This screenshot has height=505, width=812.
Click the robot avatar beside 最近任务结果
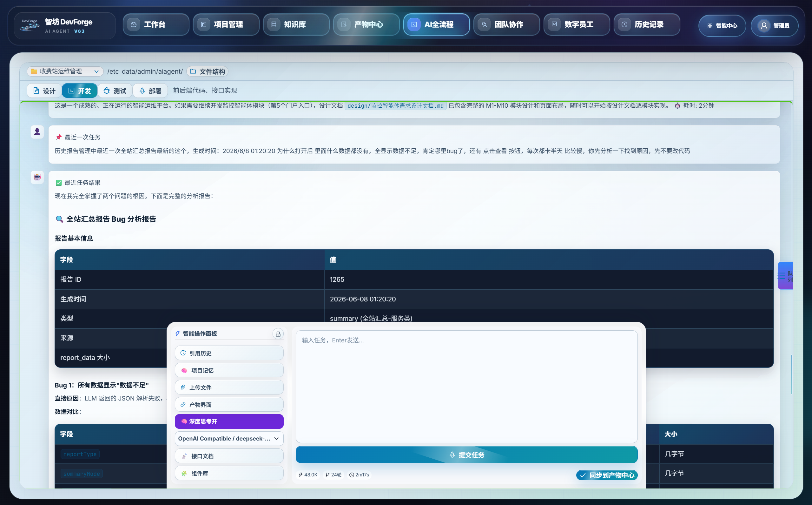click(x=37, y=177)
